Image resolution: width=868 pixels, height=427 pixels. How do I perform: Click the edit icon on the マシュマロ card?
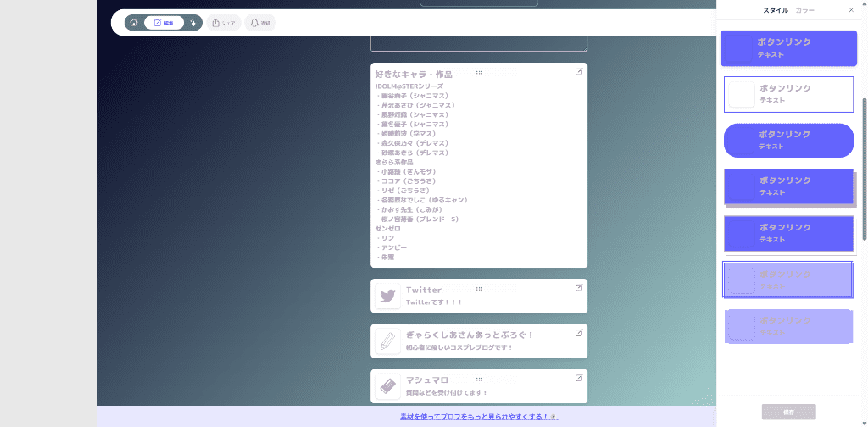579,378
